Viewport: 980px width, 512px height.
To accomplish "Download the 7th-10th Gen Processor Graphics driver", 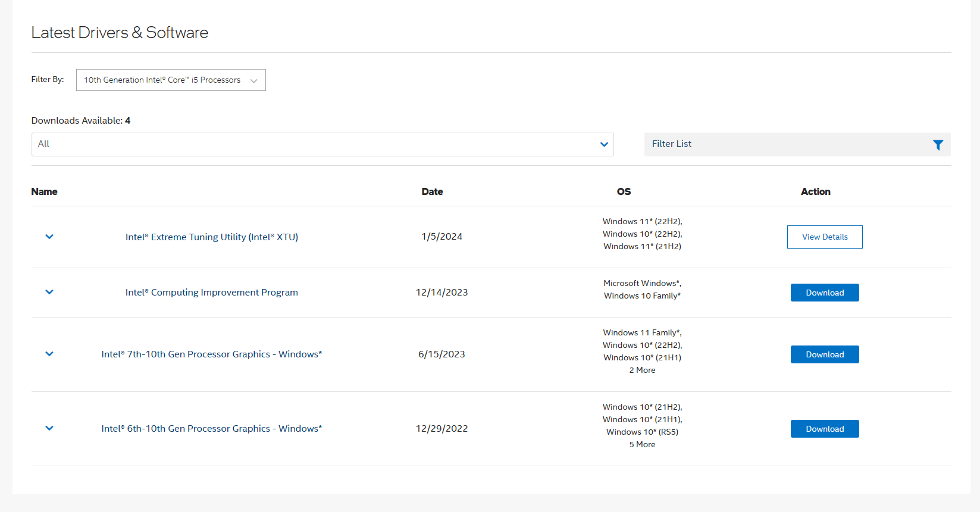I will (825, 354).
